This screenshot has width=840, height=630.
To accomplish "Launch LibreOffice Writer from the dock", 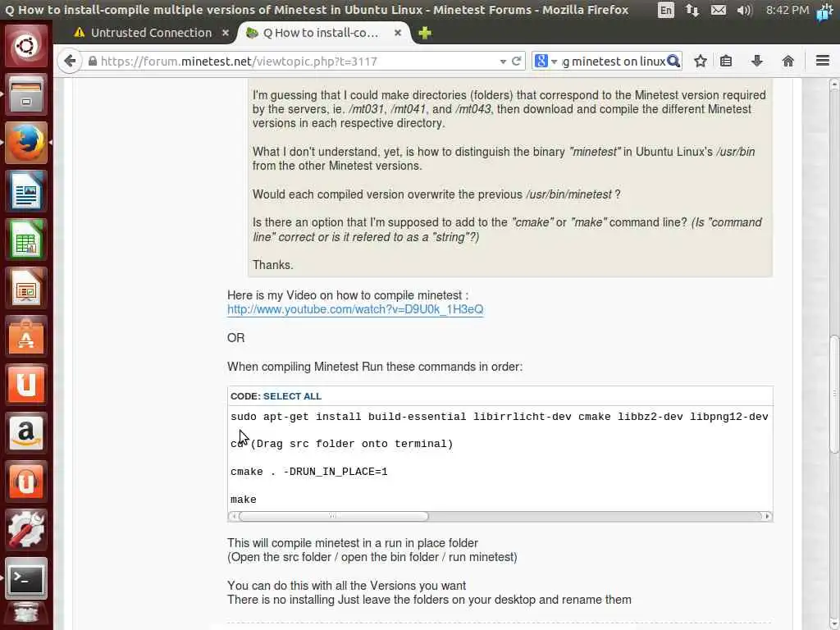I will coord(25,190).
